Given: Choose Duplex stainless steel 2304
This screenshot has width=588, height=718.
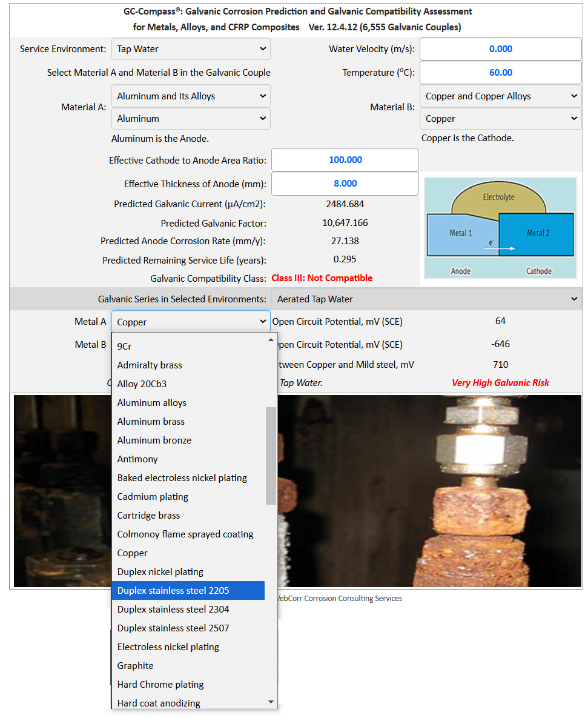Looking at the screenshot, I should tap(188, 609).
